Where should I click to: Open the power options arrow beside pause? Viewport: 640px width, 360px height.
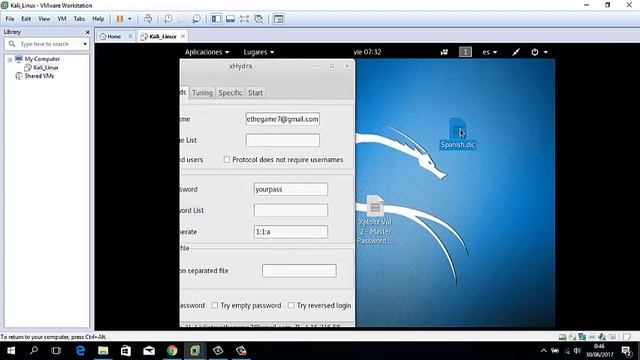pos(130,19)
